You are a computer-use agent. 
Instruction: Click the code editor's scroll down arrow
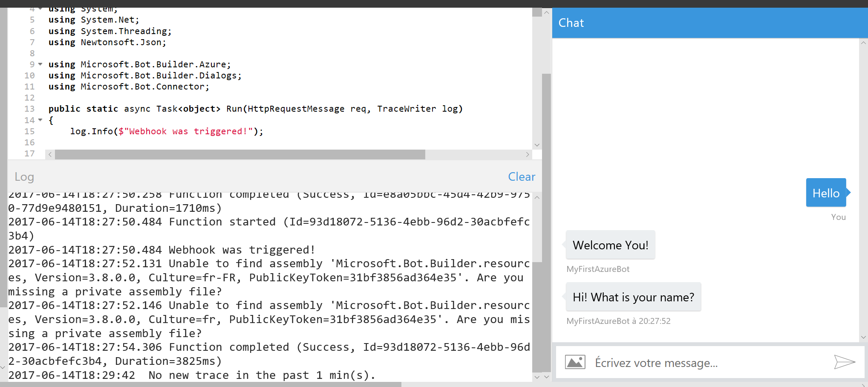coord(537,145)
